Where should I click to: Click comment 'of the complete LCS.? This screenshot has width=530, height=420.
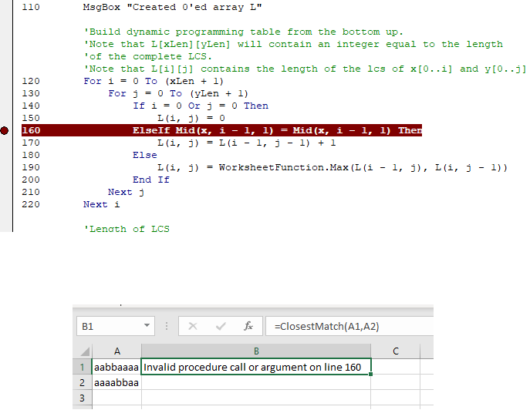[x=147, y=56]
